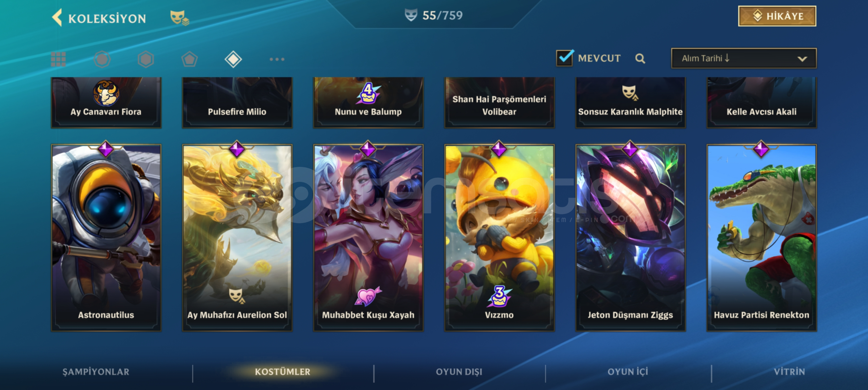Screen dimensions: 868x390
Task: Go back using the Koleksiyon arrow
Action: coord(57,18)
